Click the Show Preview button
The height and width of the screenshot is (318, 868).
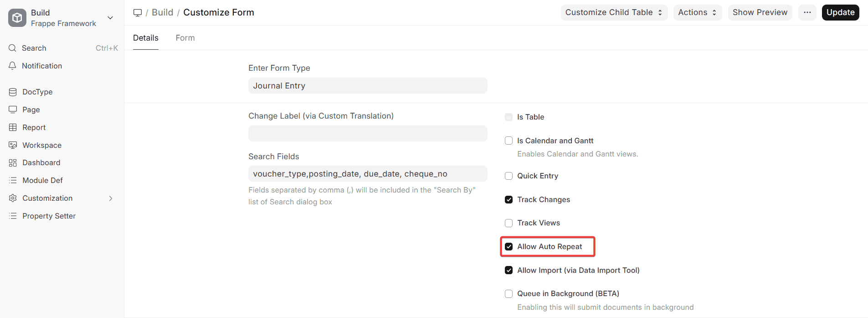[x=760, y=12]
